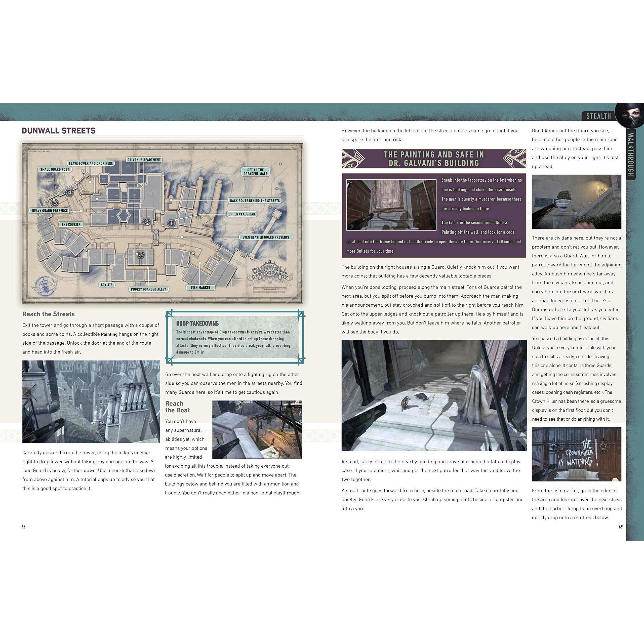The image size is (644, 644).
Task: Click map marker number 3
Action: (55, 202)
